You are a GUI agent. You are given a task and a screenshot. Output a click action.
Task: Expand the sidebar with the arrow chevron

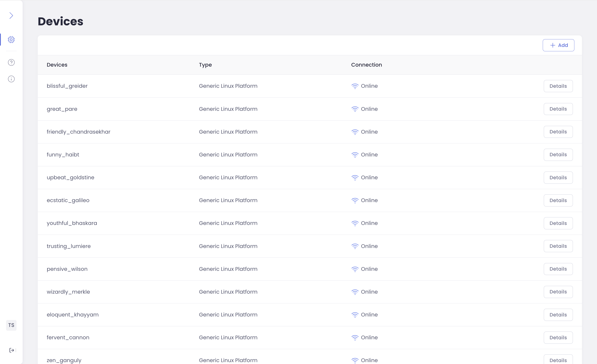click(11, 15)
